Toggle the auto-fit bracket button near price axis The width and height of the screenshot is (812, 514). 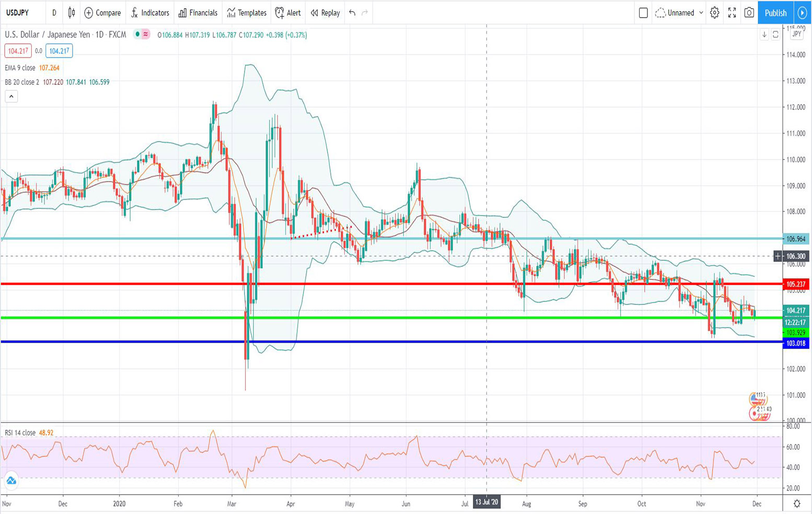pos(775,34)
